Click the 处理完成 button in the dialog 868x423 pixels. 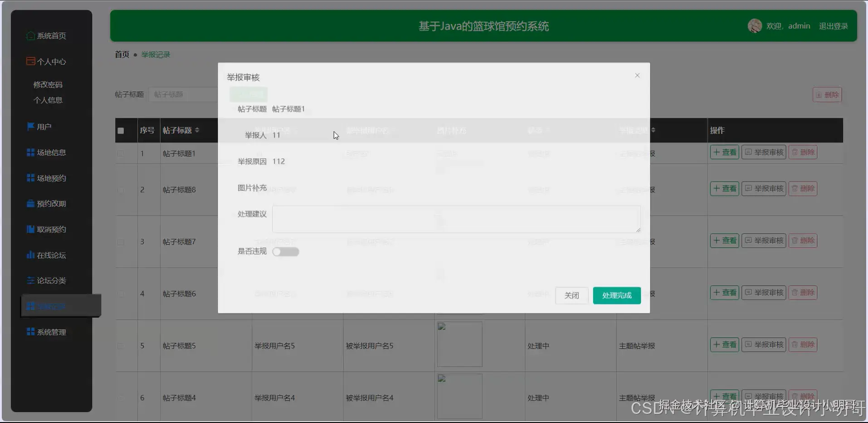(x=616, y=295)
